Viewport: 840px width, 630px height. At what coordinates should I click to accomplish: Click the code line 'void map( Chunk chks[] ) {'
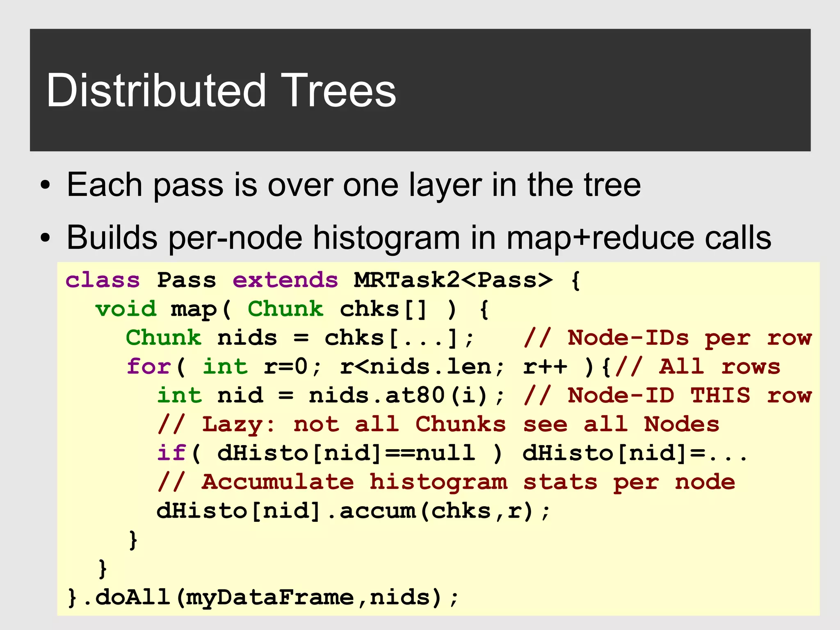pos(292,309)
